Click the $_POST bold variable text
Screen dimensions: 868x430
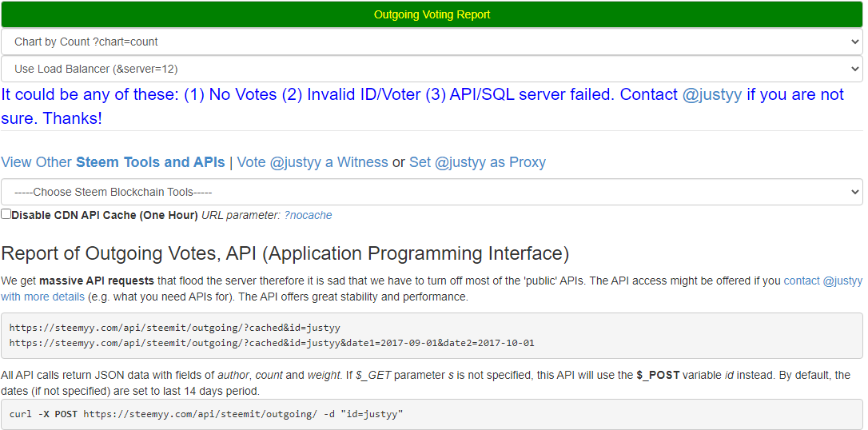point(658,375)
